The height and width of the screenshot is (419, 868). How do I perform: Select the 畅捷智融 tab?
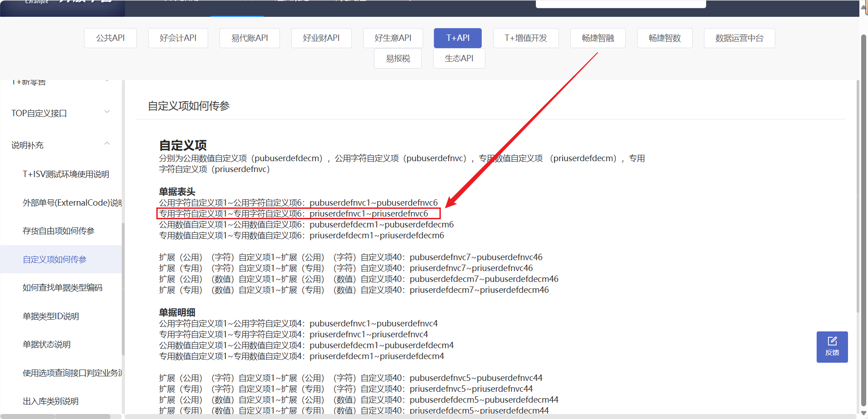pos(598,38)
